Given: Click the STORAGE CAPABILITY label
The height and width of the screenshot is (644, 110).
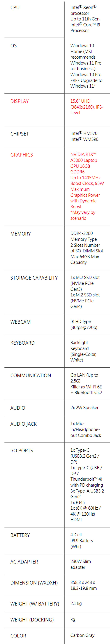Looking at the screenshot, I should coord(34,278).
